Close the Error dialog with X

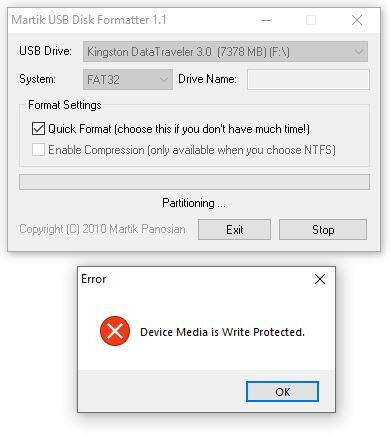pos(320,279)
